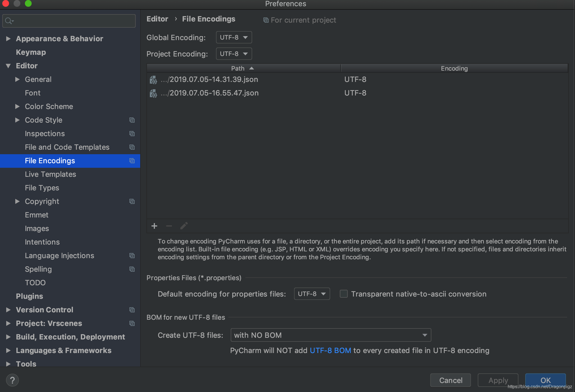Click project-level icon beside File Encodings

(x=132, y=161)
